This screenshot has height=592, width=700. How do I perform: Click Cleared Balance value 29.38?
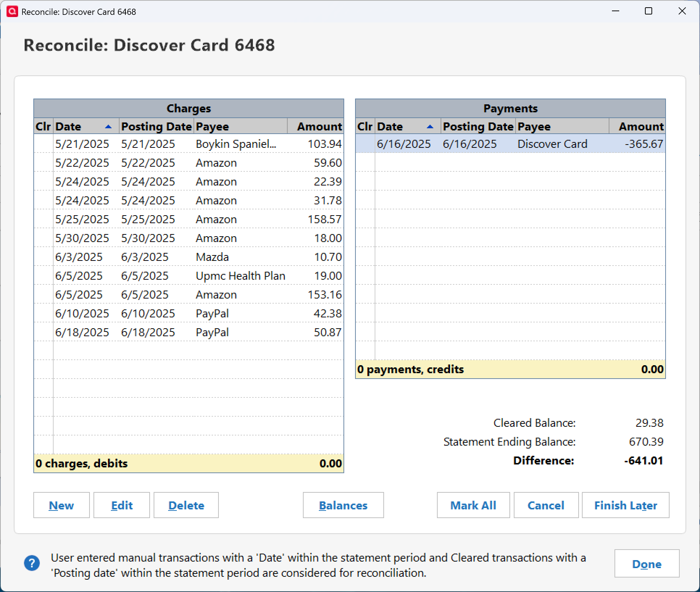[x=649, y=423]
